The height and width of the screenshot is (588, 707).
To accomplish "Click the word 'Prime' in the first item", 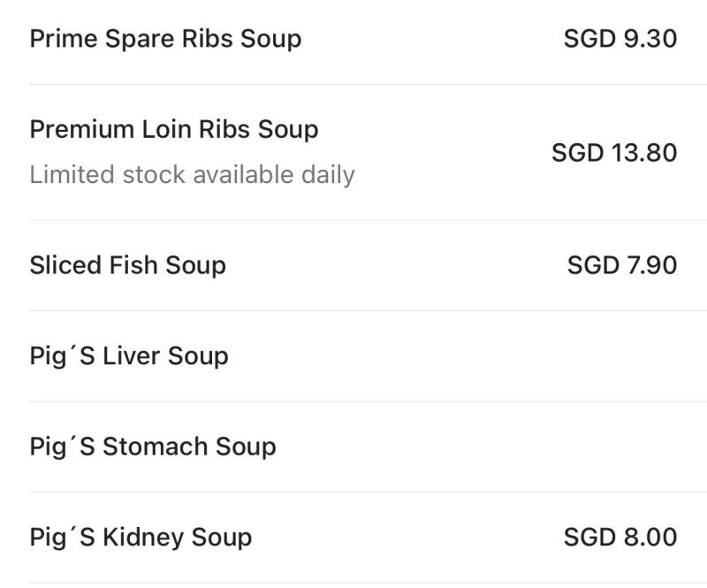I will pyautogui.click(x=64, y=39).
